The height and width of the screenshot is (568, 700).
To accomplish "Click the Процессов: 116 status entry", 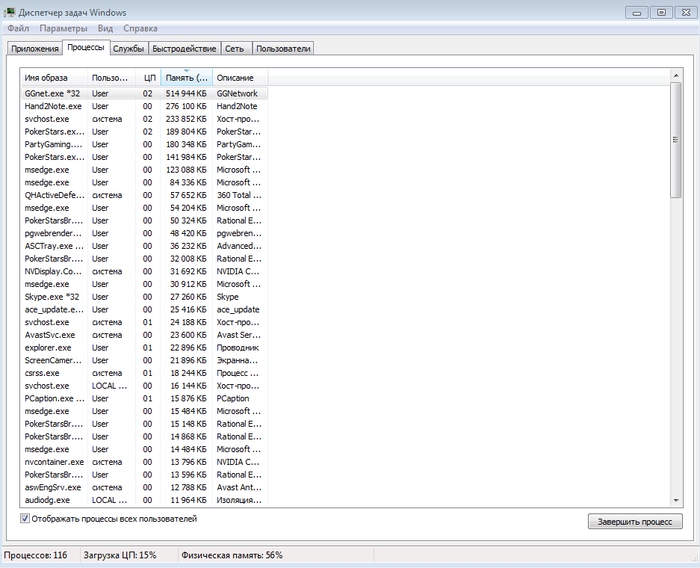I will [x=36, y=555].
